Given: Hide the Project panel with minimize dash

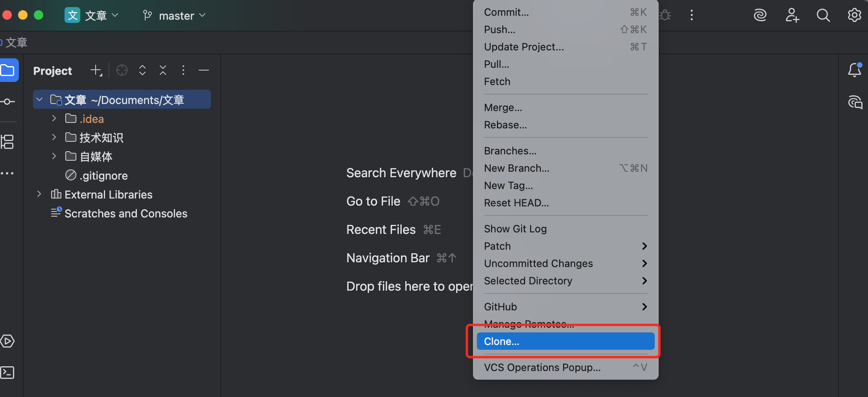Looking at the screenshot, I should (x=204, y=70).
